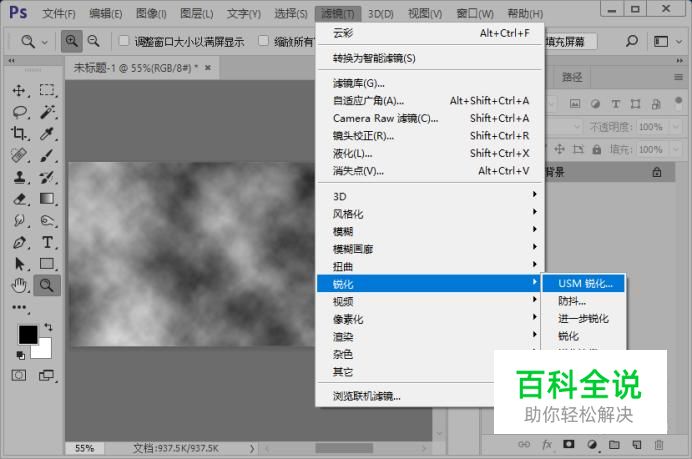Change screen mode icon

point(46,376)
